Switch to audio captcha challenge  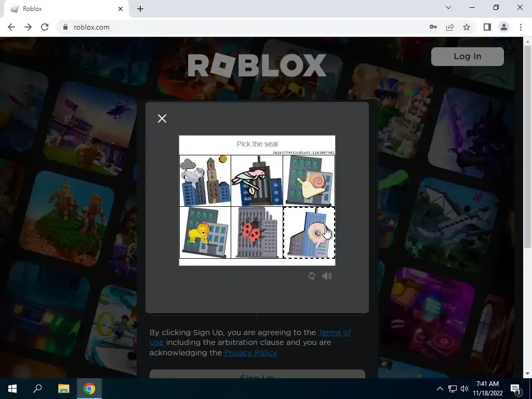pos(327,276)
